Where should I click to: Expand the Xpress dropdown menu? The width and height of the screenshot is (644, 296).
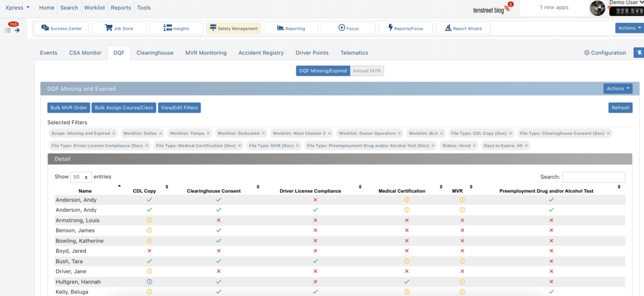click(x=17, y=8)
